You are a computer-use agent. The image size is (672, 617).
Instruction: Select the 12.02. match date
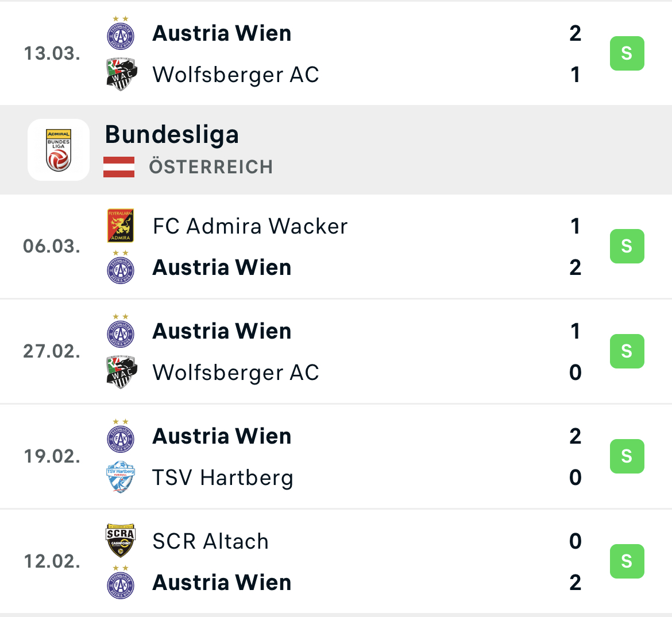(x=52, y=561)
